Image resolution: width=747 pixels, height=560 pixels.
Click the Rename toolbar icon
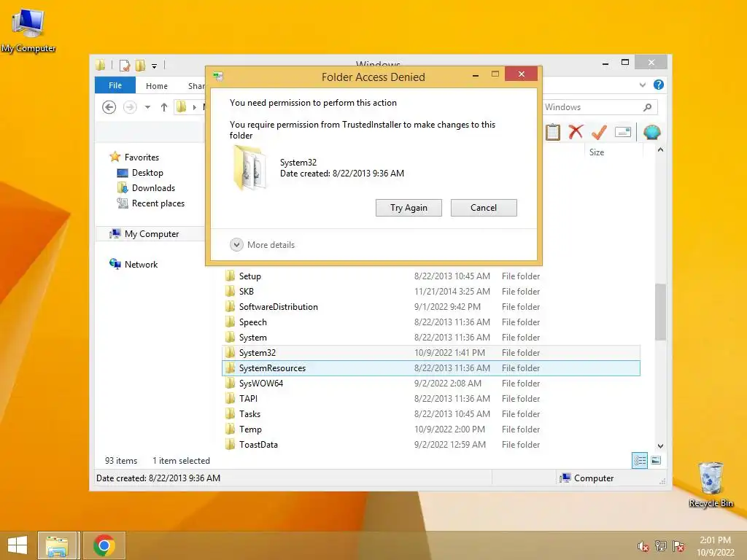[x=623, y=132]
